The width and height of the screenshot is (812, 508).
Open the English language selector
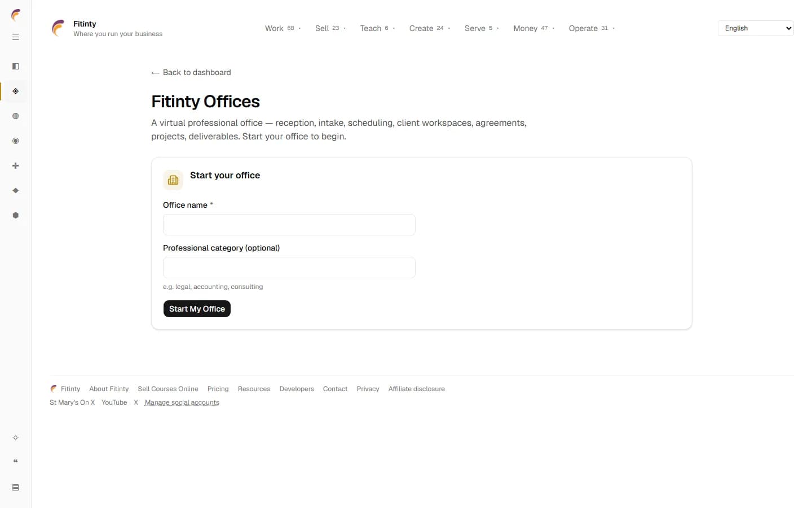tap(756, 28)
